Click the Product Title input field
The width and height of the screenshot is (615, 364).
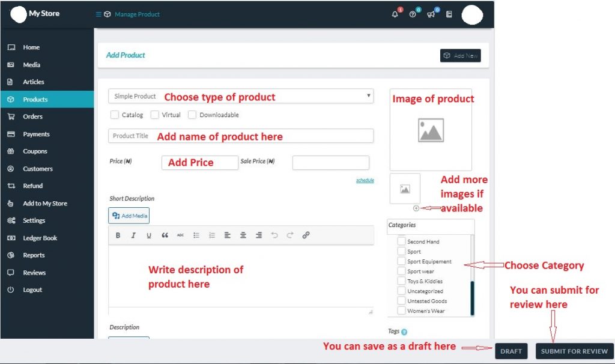(241, 136)
